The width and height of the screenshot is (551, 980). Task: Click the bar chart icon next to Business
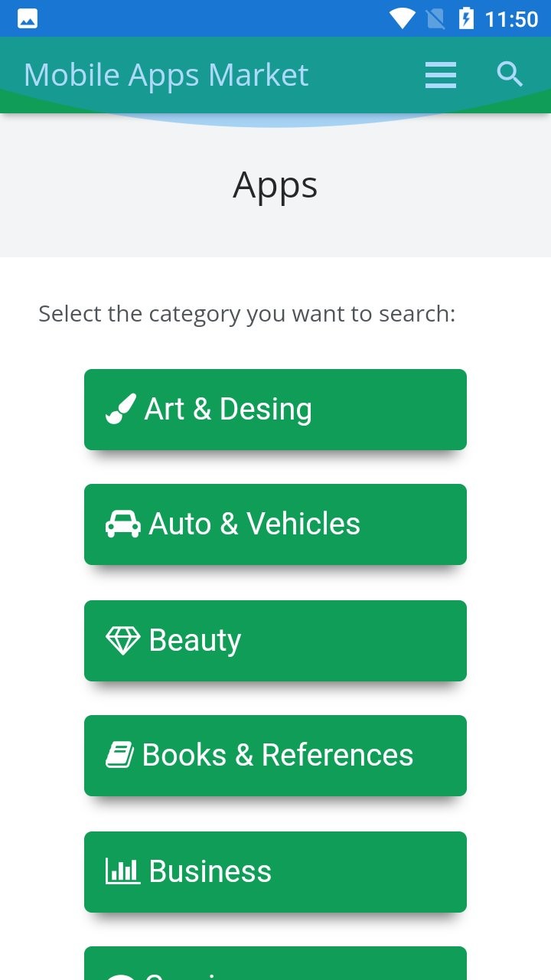click(122, 871)
